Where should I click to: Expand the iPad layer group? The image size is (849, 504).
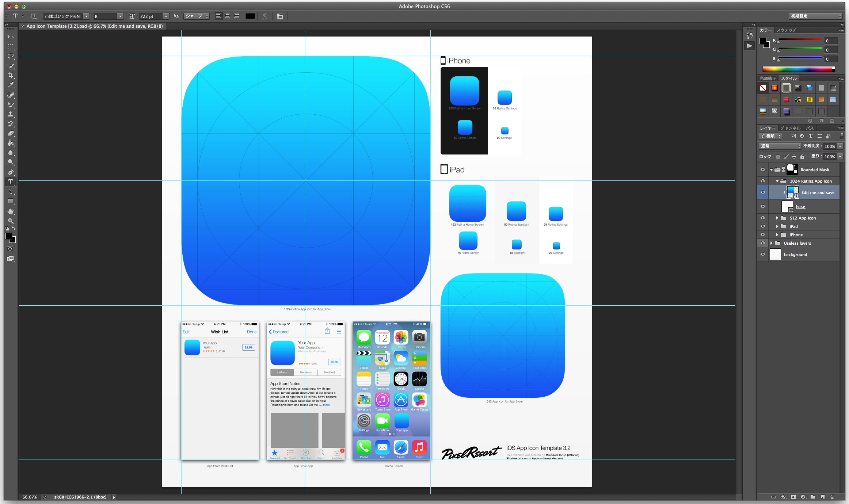(777, 226)
